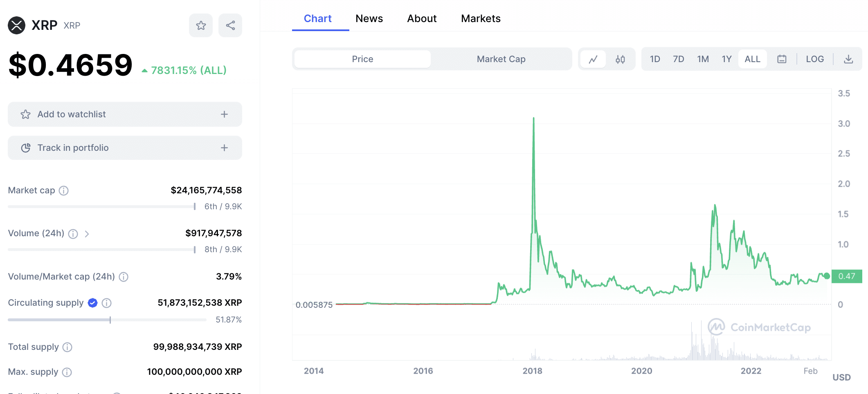Screen dimensions: 868x394
Task: Click Add to watchlist button
Action: coord(125,114)
